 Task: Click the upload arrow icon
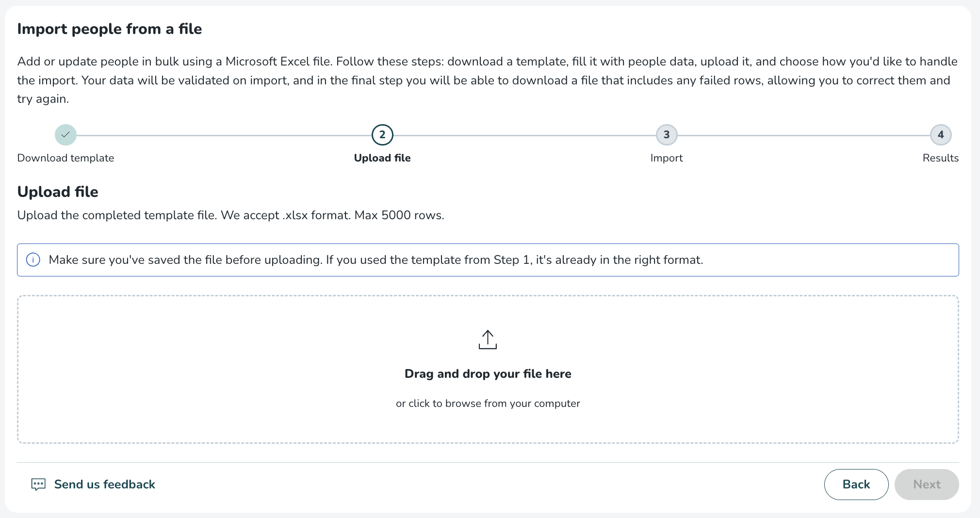pos(488,340)
